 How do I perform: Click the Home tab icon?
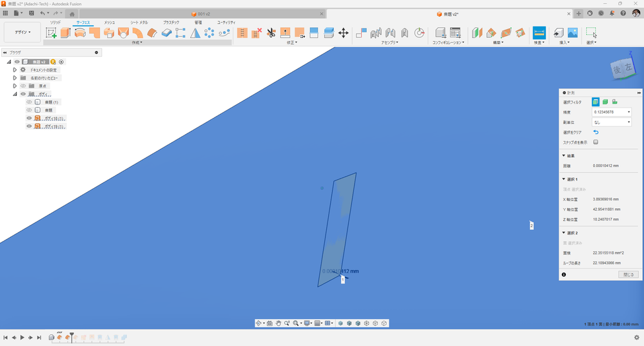pos(72,14)
